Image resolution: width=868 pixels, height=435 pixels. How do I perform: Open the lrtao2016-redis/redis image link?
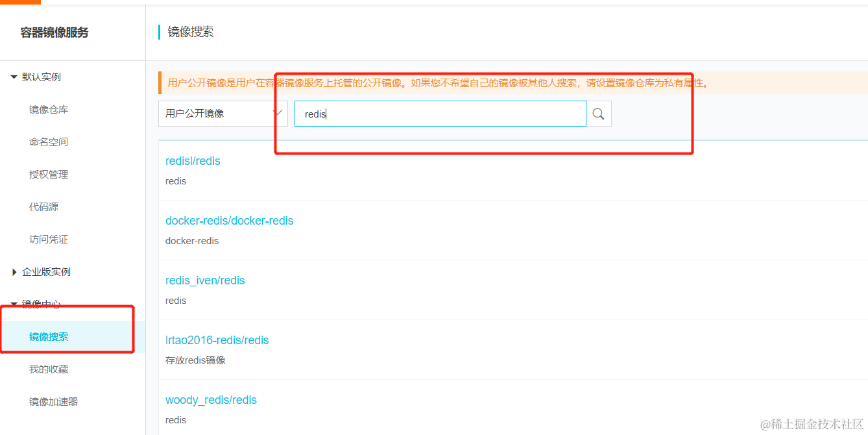click(217, 340)
